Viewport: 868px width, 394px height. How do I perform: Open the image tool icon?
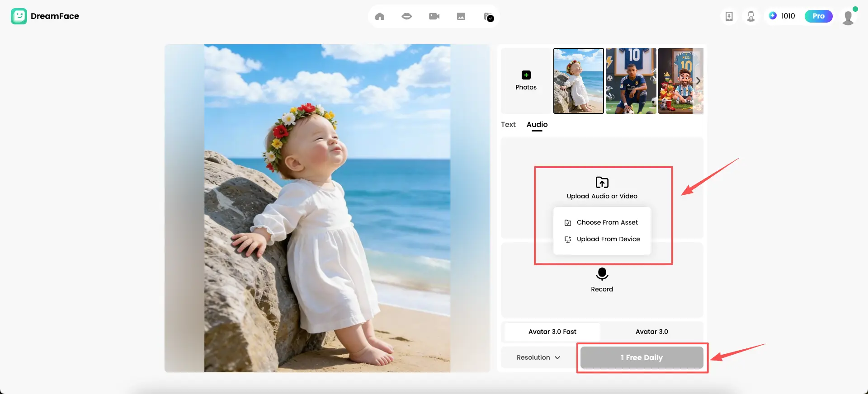pos(461,17)
